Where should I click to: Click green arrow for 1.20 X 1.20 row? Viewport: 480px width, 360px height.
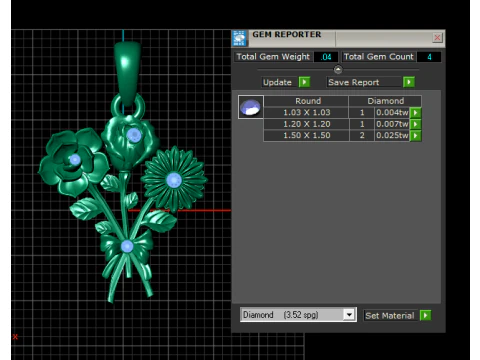[415, 124]
